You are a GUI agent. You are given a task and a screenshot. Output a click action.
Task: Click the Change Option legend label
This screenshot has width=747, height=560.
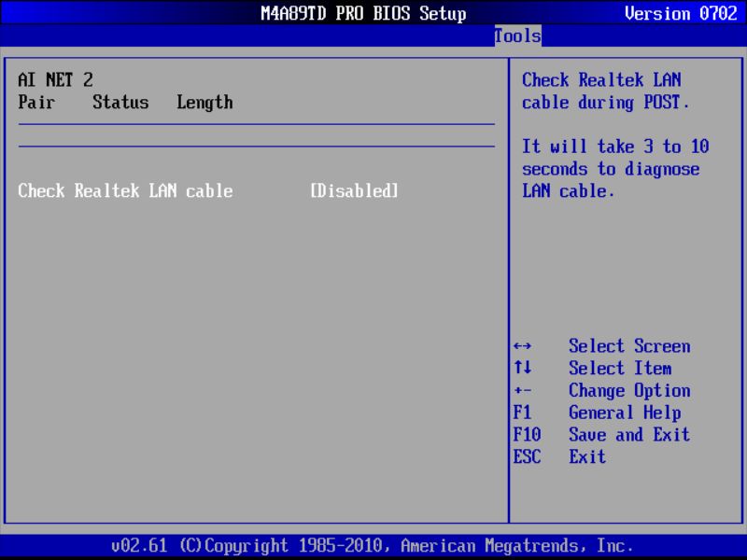click(628, 391)
